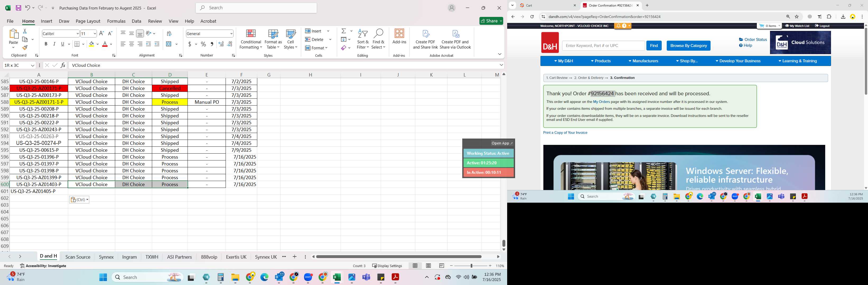Click Merge & Center icon
This screenshot has height=285, width=868.
169,44
